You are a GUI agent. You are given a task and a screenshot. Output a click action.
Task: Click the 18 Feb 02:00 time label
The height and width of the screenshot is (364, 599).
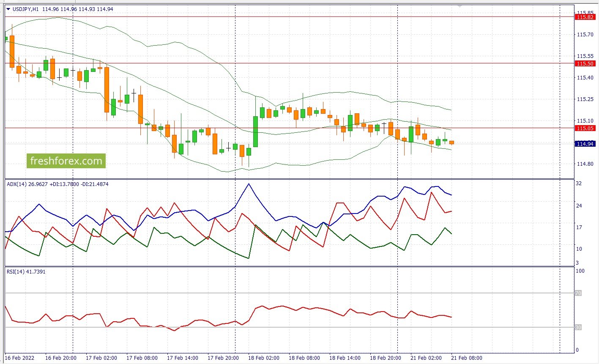pos(264,358)
